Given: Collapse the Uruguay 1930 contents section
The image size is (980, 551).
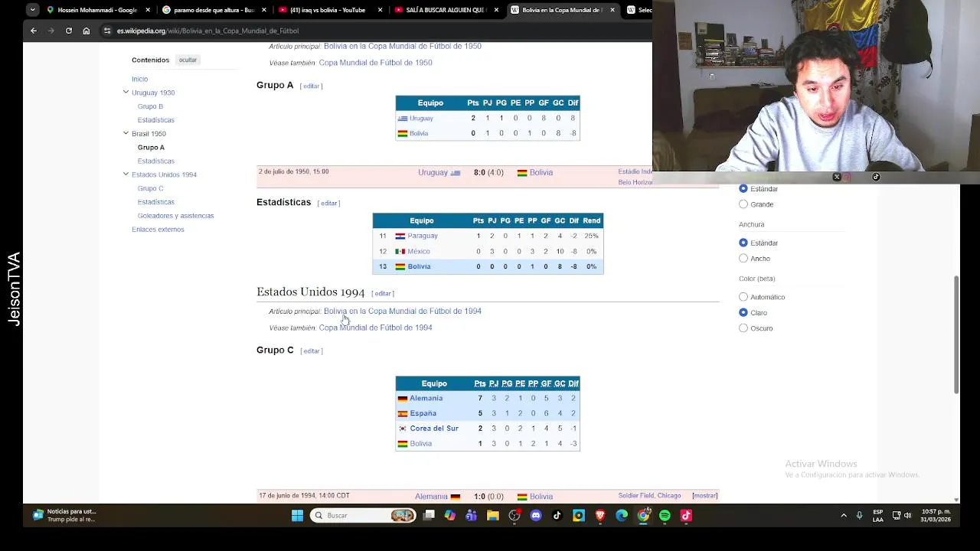Looking at the screenshot, I should point(126,93).
